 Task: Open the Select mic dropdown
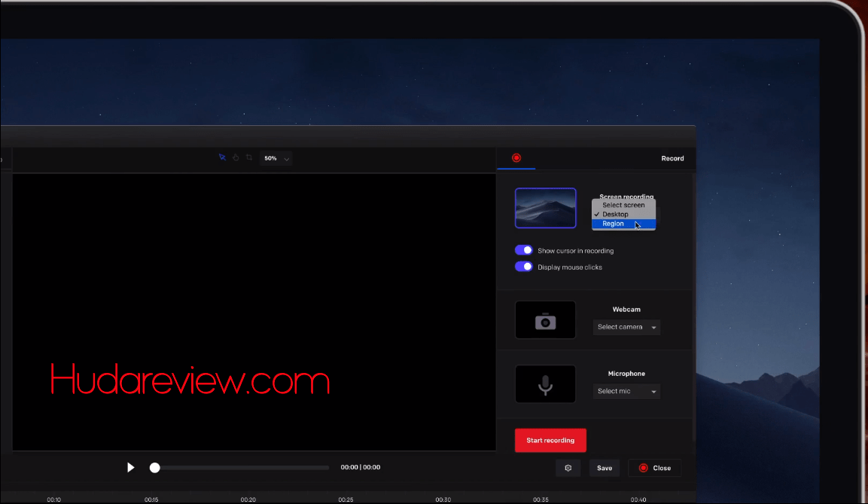coord(626,391)
